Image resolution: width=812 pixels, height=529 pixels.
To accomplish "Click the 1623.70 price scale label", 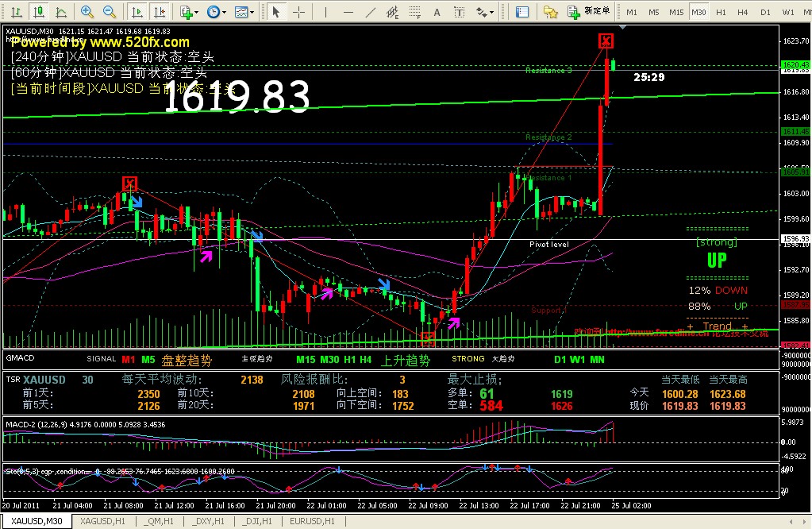I will point(796,41).
